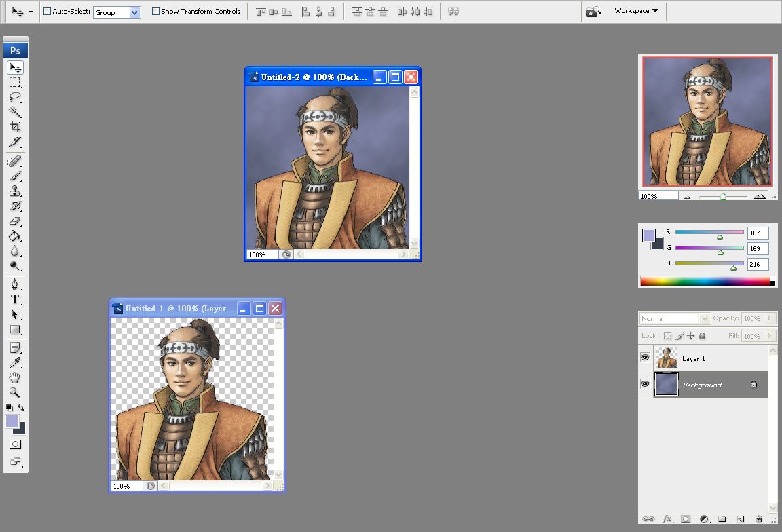The height and width of the screenshot is (532, 782).
Task: Select the Zoom tool in toolbox
Action: pyautogui.click(x=15, y=392)
